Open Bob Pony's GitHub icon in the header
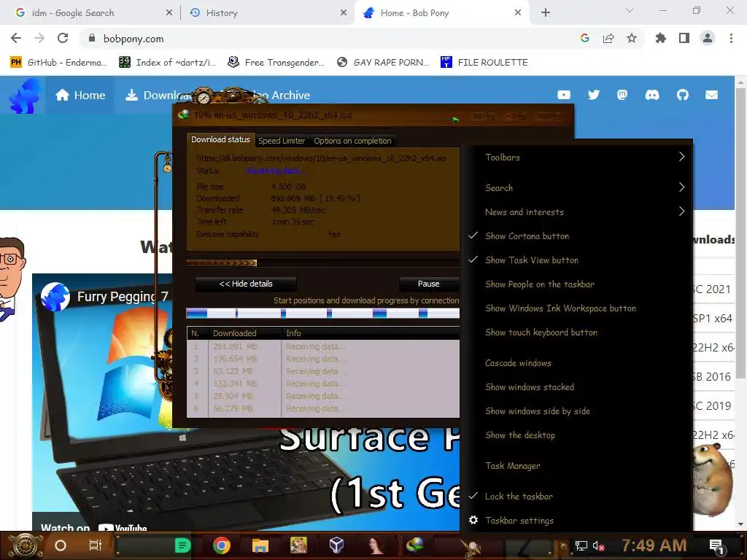The width and height of the screenshot is (747, 560). pyautogui.click(x=683, y=95)
